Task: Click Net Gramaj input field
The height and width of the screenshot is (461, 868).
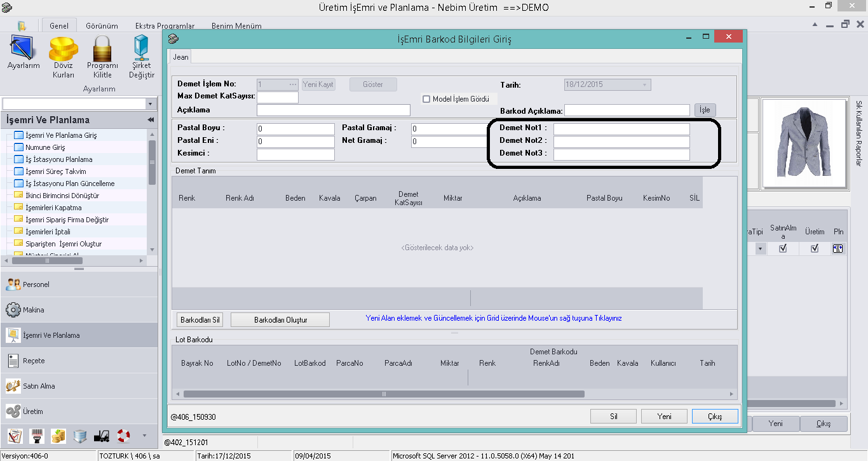Action: (x=450, y=142)
